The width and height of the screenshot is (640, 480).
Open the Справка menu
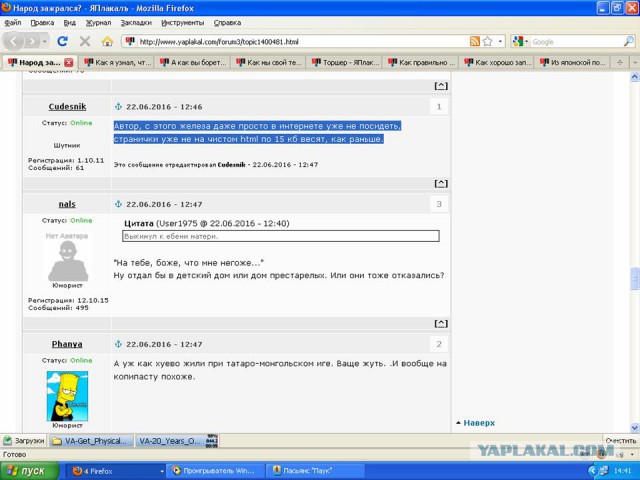point(227,23)
